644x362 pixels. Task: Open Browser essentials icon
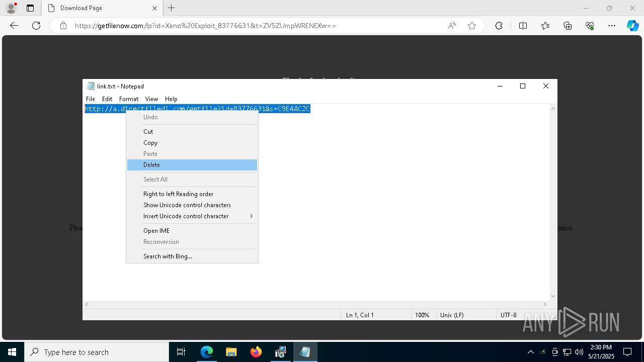(590, 26)
